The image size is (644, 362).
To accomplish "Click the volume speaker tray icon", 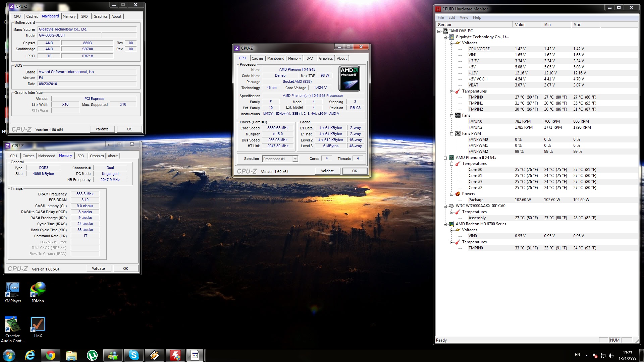I will (611, 356).
